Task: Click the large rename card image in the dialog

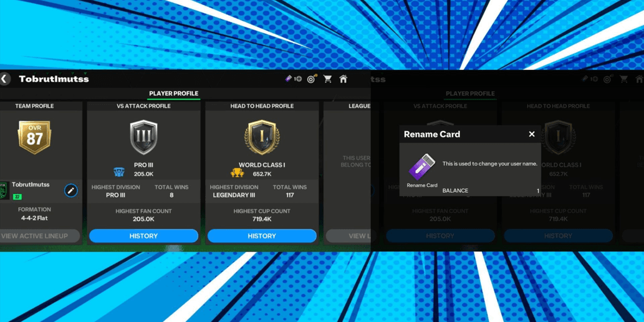Action: pos(422,167)
